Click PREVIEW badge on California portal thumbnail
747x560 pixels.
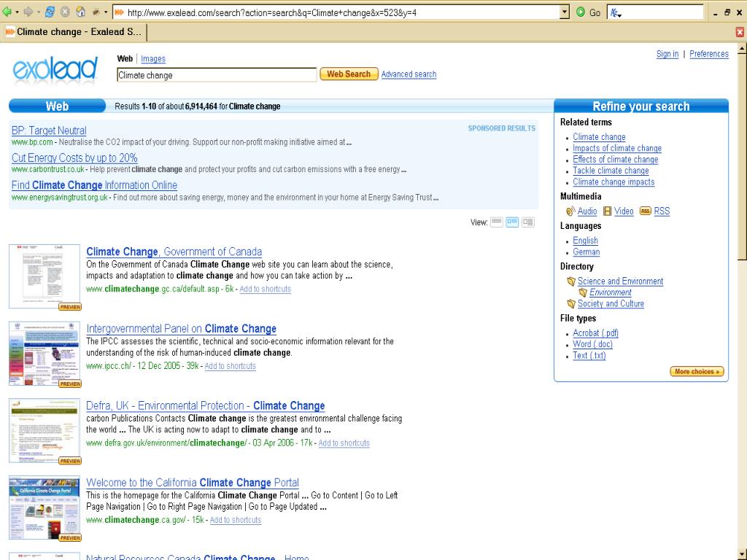pyautogui.click(x=70, y=537)
